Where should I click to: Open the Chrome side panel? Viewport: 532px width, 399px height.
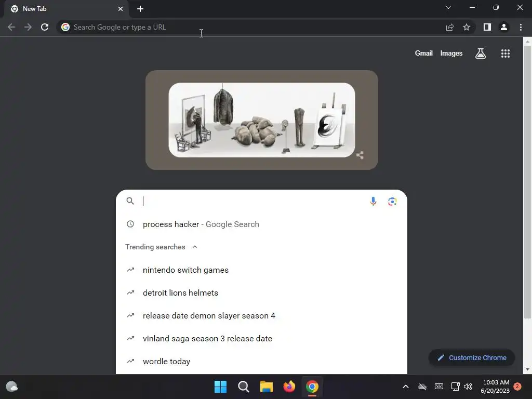tap(487, 27)
